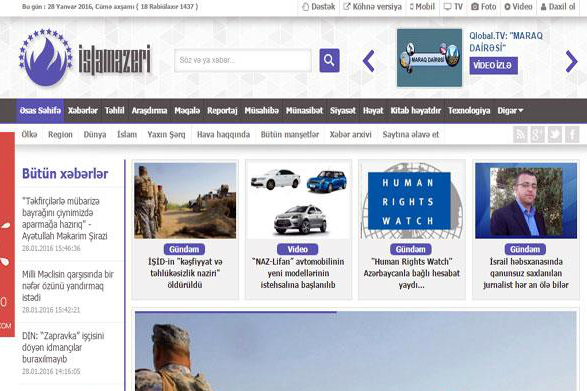
Task: Open the Reportaj menu item
Action: point(222,110)
